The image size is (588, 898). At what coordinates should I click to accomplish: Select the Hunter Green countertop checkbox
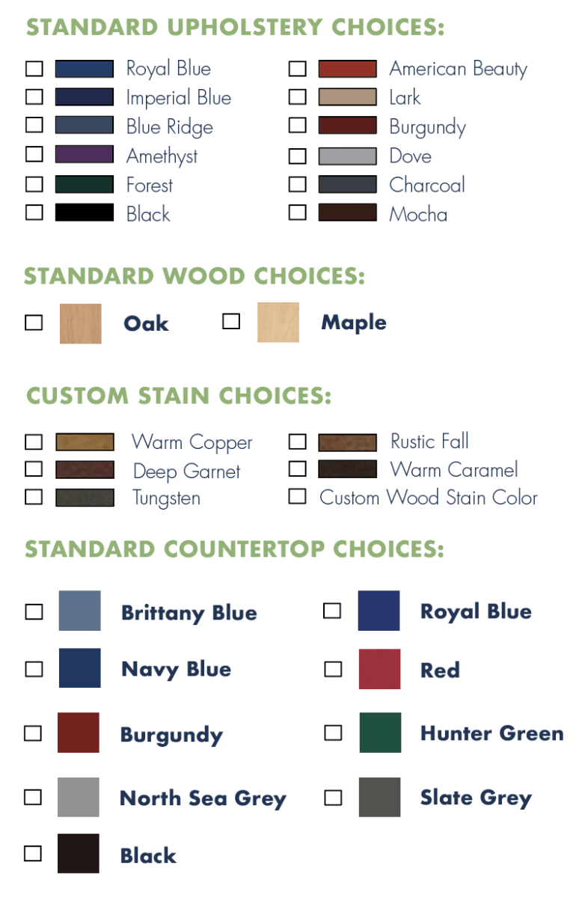(333, 732)
